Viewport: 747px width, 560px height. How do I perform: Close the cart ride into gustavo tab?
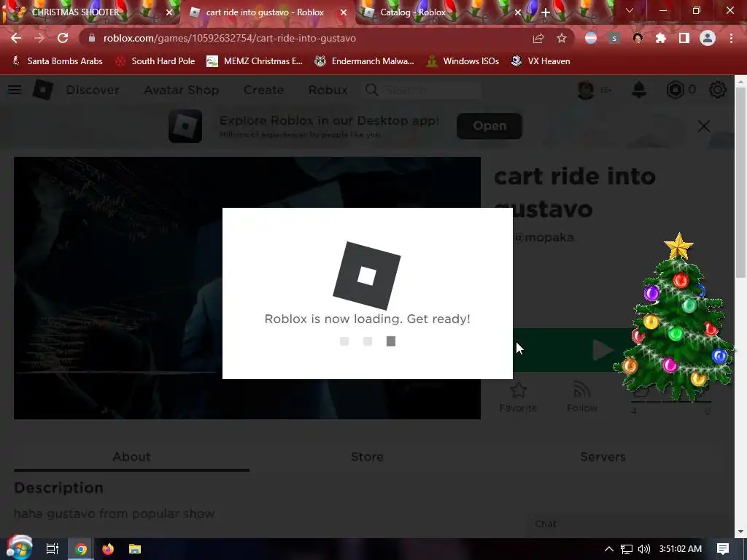click(x=344, y=12)
